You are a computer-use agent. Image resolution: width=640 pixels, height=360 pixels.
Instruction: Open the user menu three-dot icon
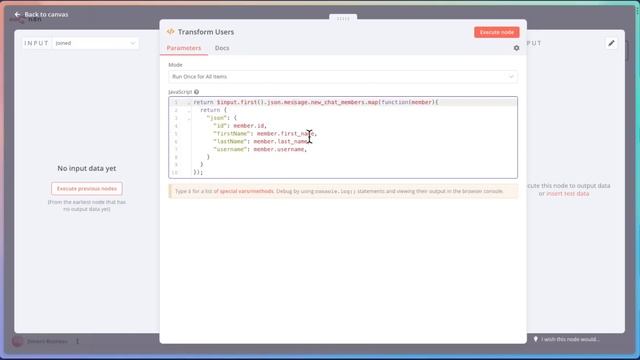tap(77, 341)
